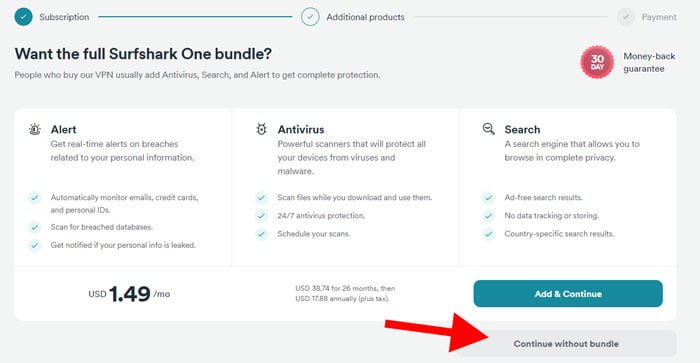
Task: Go to the Subscription step label
Action: (64, 17)
